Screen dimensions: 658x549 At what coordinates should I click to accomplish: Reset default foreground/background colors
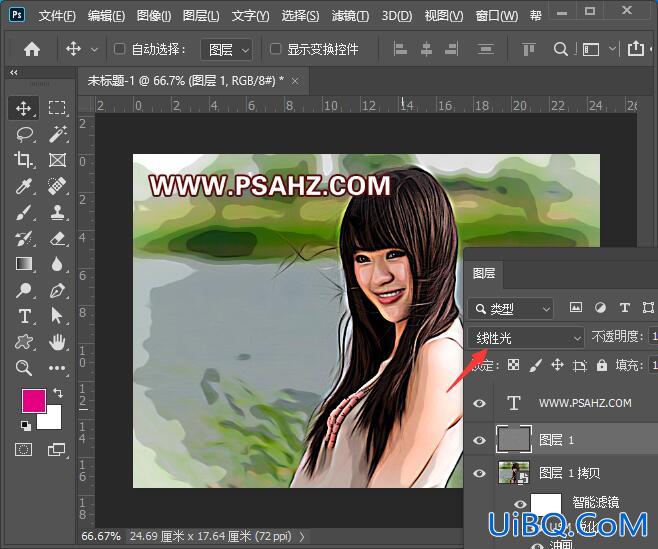[x=26, y=426]
